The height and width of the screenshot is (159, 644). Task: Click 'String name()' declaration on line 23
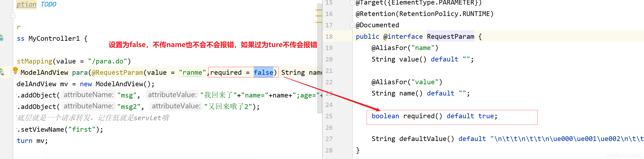point(397,93)
